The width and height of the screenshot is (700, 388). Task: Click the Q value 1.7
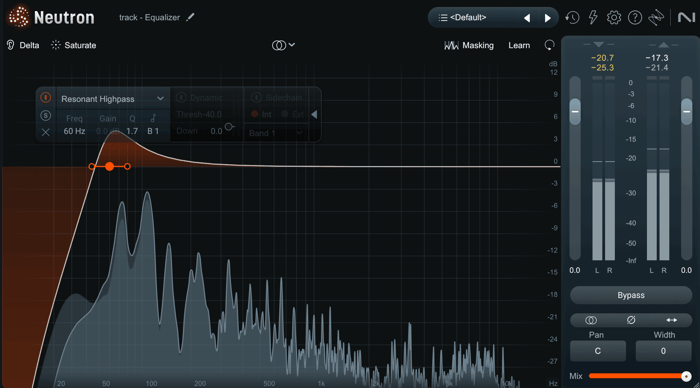[x=132, y=131]
